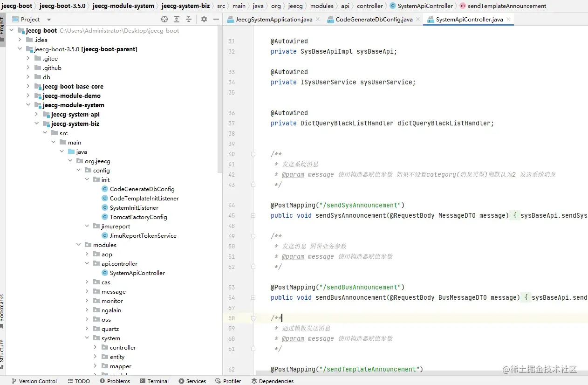Click sendTemplateAnnouncement in breadcrumb bar
The width and height of the screenshot is (588, 385).
502,6
